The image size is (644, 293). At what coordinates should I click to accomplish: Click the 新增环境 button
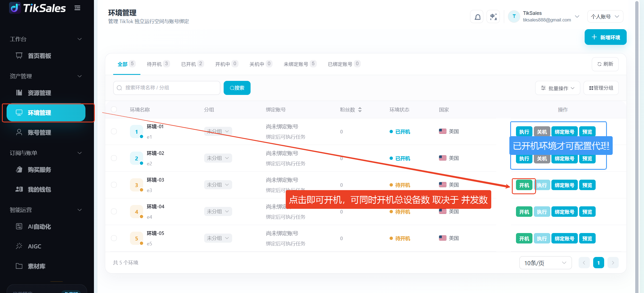606,37
